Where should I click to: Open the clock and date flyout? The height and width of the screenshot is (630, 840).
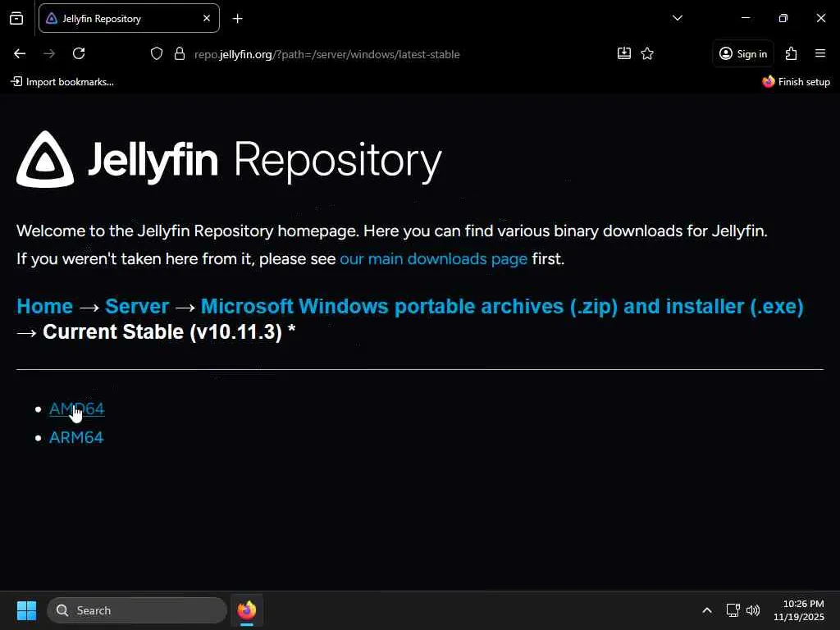point(798,610)
